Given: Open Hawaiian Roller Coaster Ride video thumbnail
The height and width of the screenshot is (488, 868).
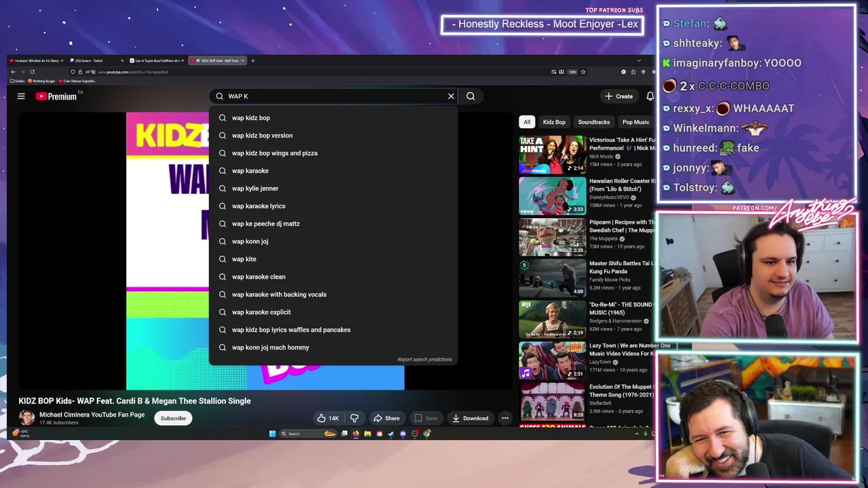Looking at the screenshot, I should [x=553, y=196].
